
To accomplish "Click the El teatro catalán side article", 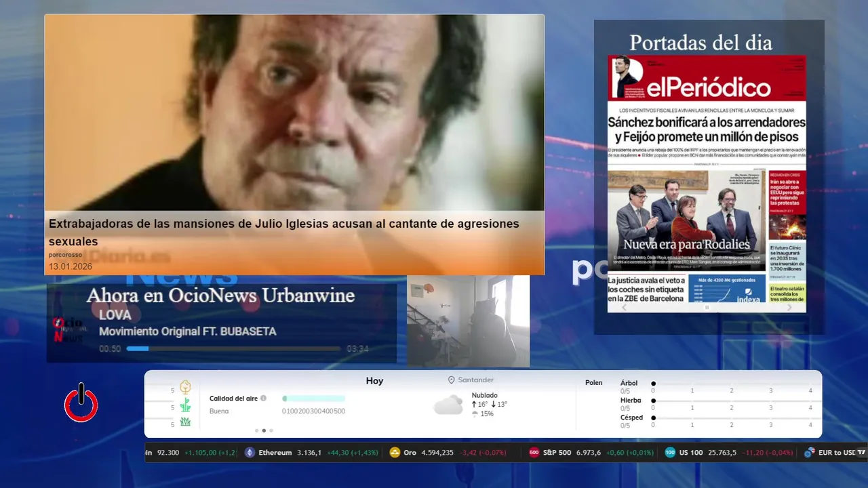I will (x=787, y=293).
